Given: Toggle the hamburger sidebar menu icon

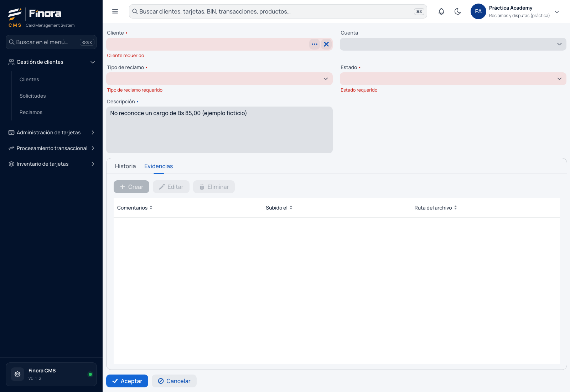Looking at the screenshot, I should (115, 11).
